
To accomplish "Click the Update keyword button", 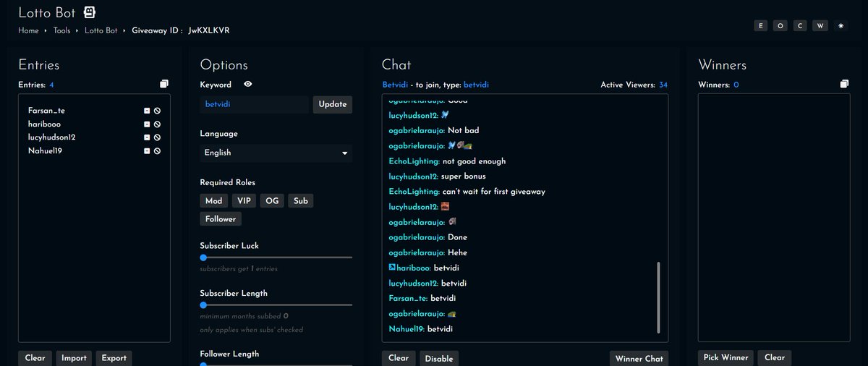I will coord(333,104).
